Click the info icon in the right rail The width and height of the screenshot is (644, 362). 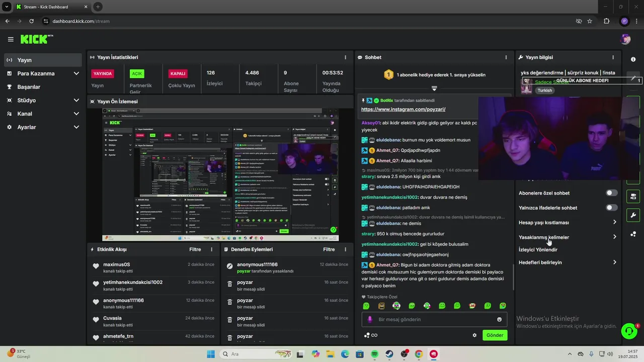pyautogui.click(x=633, y=59)
